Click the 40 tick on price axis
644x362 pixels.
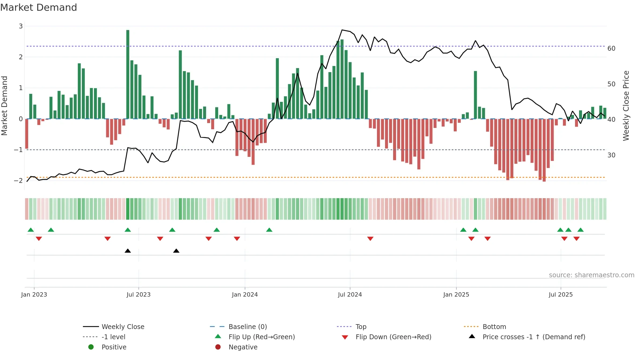coord(612,120)
